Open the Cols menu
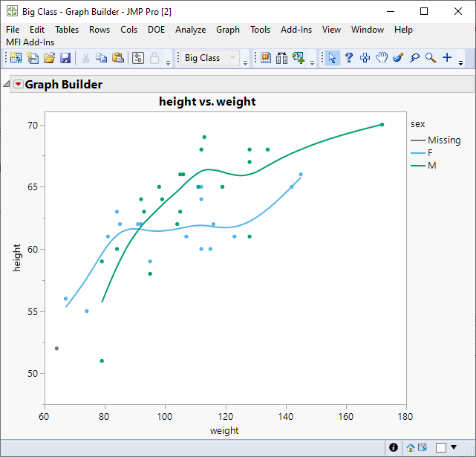 pyautogui.click(x=128, y=30)
